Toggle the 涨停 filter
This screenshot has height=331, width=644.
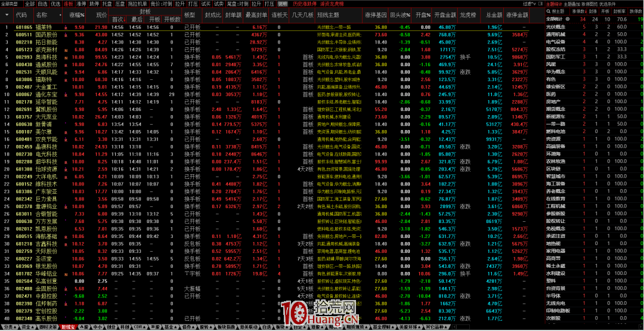81,4
